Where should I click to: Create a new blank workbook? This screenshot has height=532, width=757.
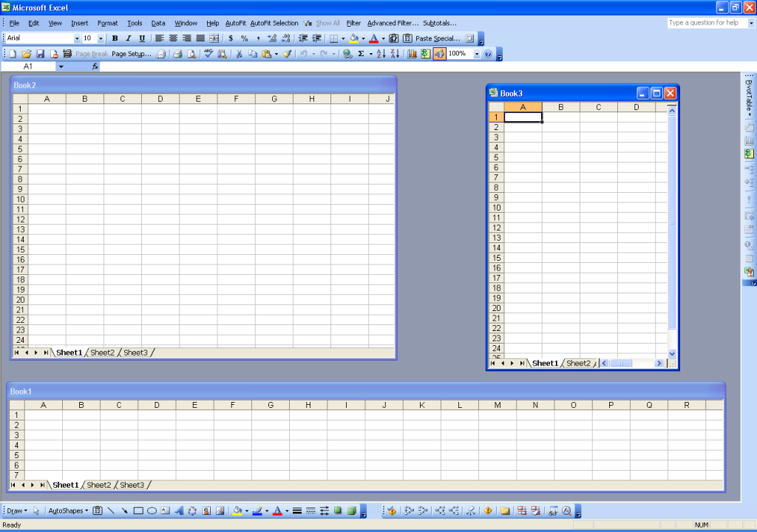(x=13, y=54)
